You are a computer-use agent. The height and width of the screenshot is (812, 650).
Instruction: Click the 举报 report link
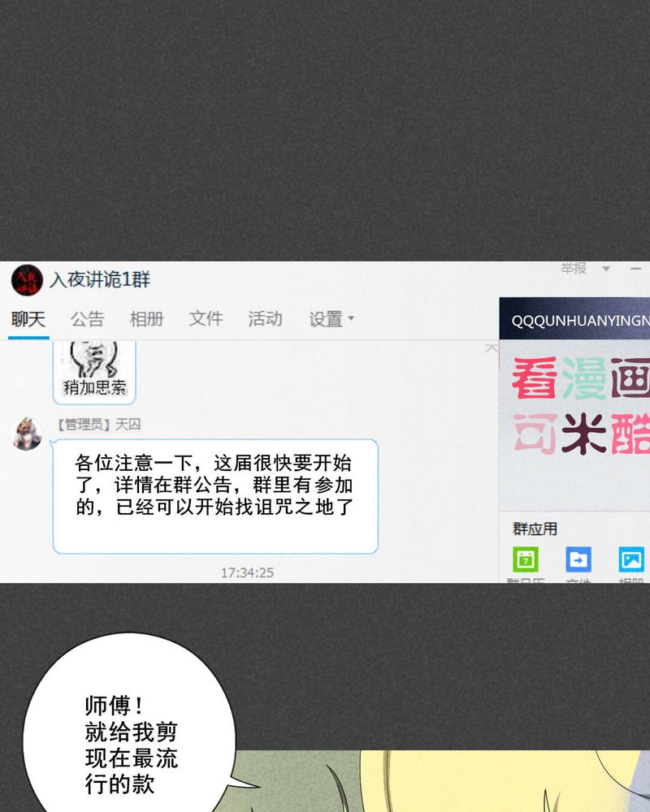point(574,268)
